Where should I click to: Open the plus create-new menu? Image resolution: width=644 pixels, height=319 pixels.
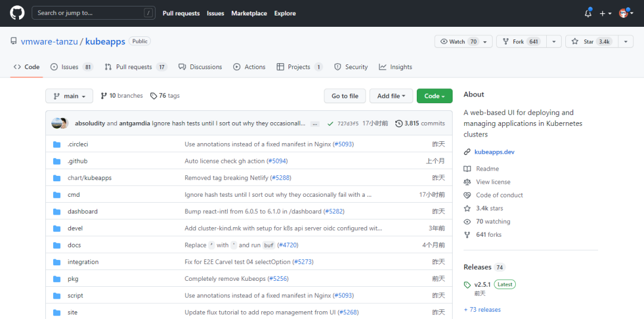click(x=605, y=13)
